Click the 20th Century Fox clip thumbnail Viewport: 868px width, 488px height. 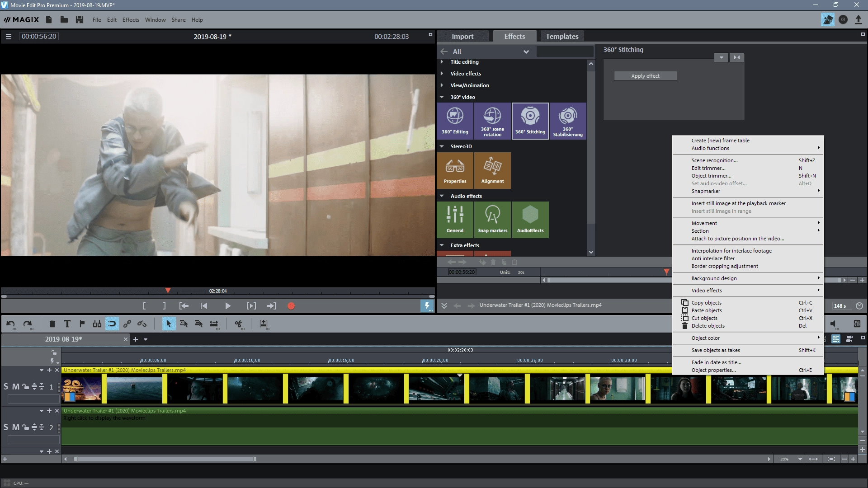81,389
